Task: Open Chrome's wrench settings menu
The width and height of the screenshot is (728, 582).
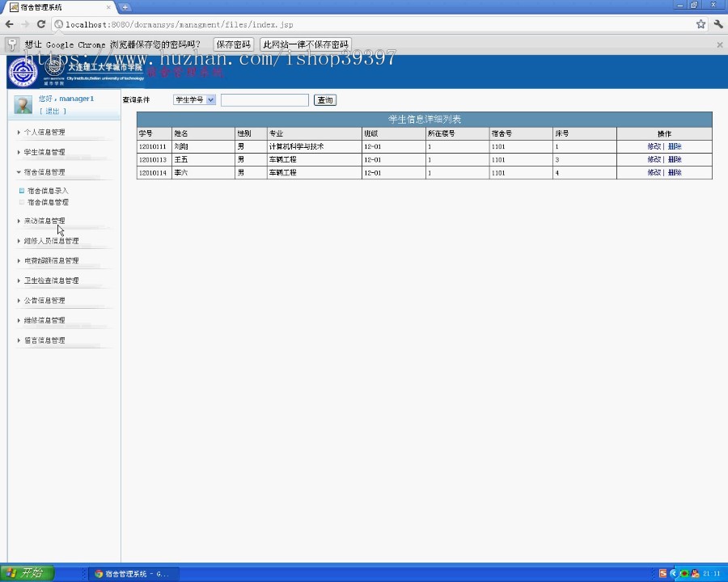Action: (718, 24)
